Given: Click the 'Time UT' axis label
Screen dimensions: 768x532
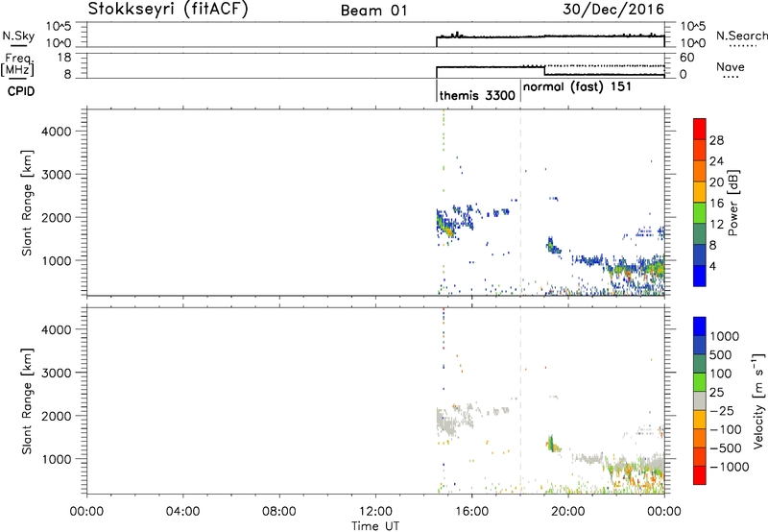Looking at the screenshot, I should 375,525.
